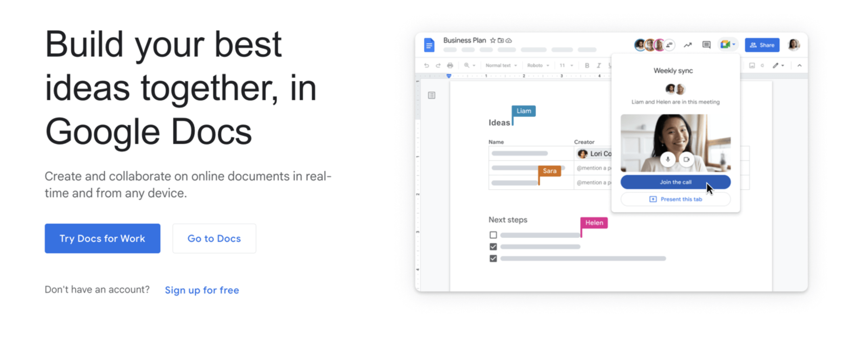
Task: Click the cloud saved status icon
Action: tap(509, 41)
